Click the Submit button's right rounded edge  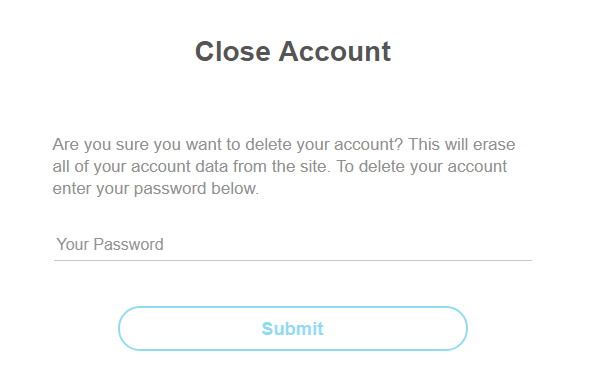tap(460, 328)
